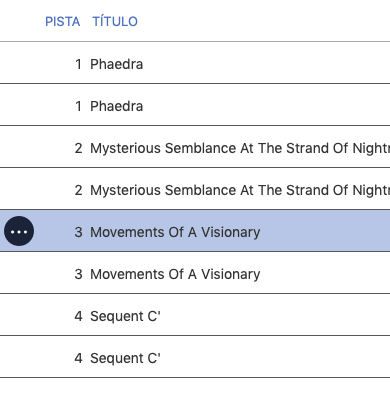The height and width of the screenshot is (407, 390).
Task: Click track number 4 in first Sequent row
Action: [x=78, y=316]
